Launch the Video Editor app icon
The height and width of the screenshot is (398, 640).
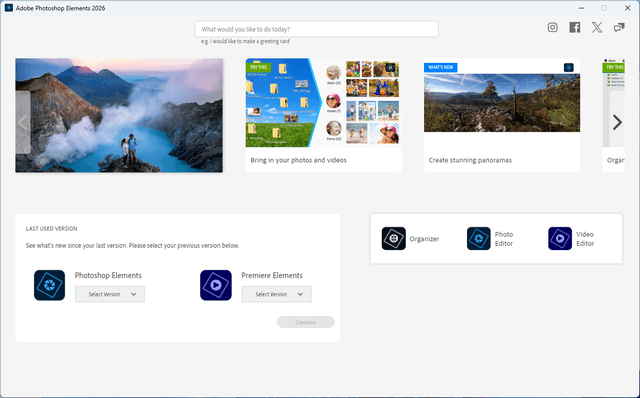(560, 238)
